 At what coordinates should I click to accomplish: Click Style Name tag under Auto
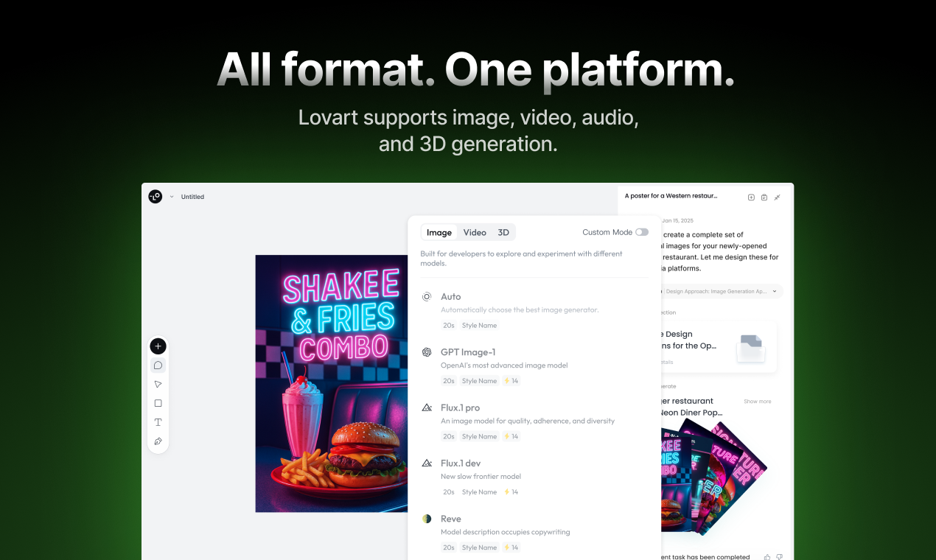479,325
